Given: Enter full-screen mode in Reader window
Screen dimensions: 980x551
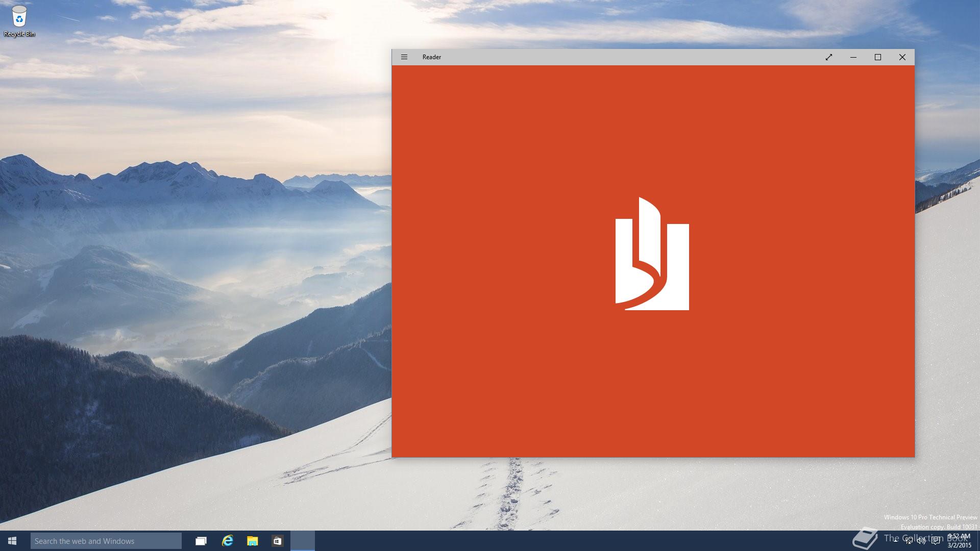Looking at the screenshot, I should click(828, 57).
